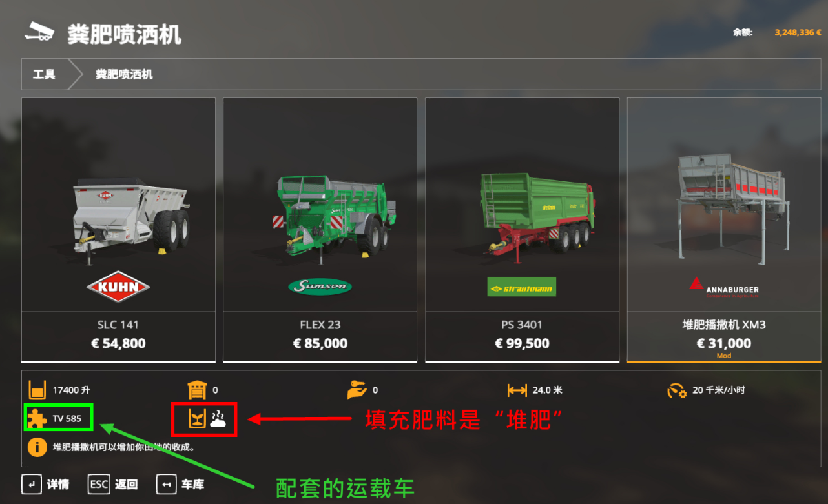
Task: Choose the Annaburger 堆肥播撒机 XM3 card
Action: point(724,230)
